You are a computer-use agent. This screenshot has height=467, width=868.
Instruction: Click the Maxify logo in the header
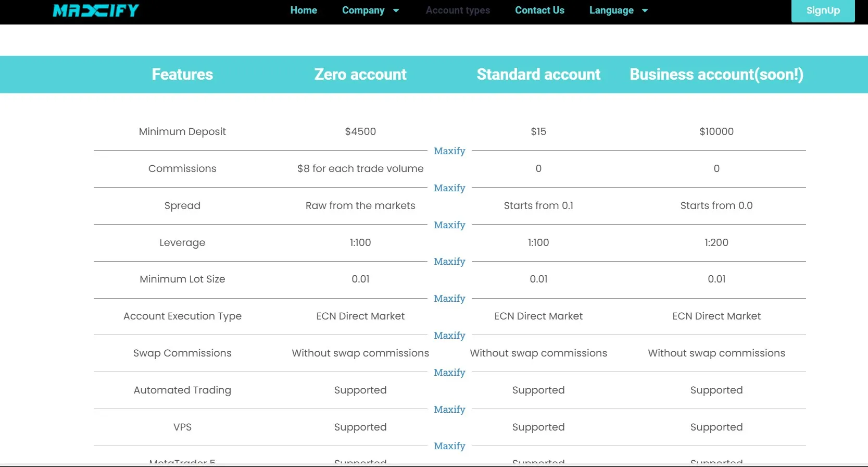[96, 10]
